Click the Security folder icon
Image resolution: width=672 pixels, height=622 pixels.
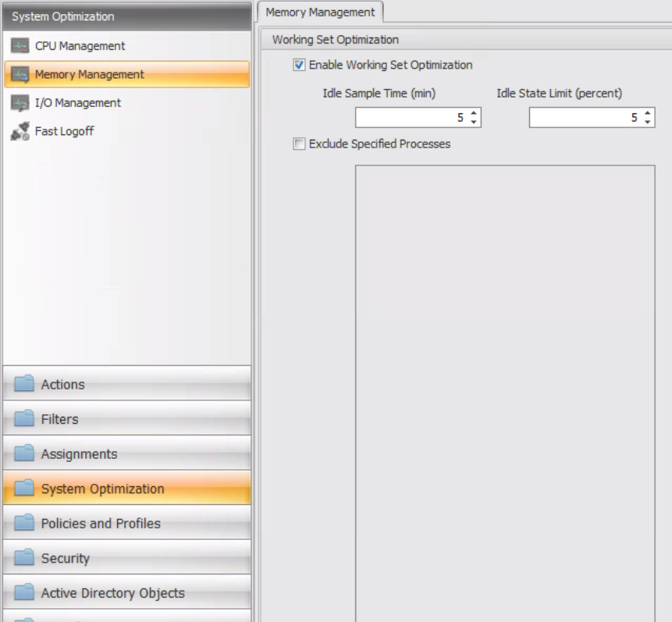pyautogui.click(x=24, y=557)
